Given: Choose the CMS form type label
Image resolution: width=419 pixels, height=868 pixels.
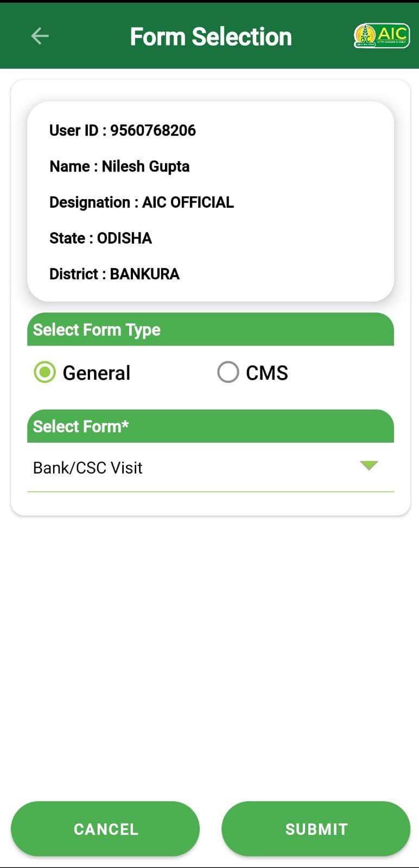Looking at the screenshot, I should click(266, 373).
